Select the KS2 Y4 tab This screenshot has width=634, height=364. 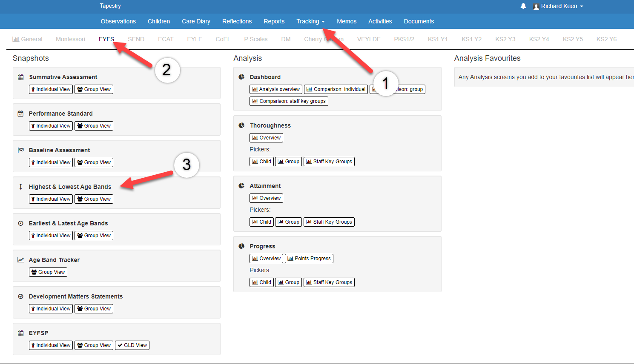[539, 39]
